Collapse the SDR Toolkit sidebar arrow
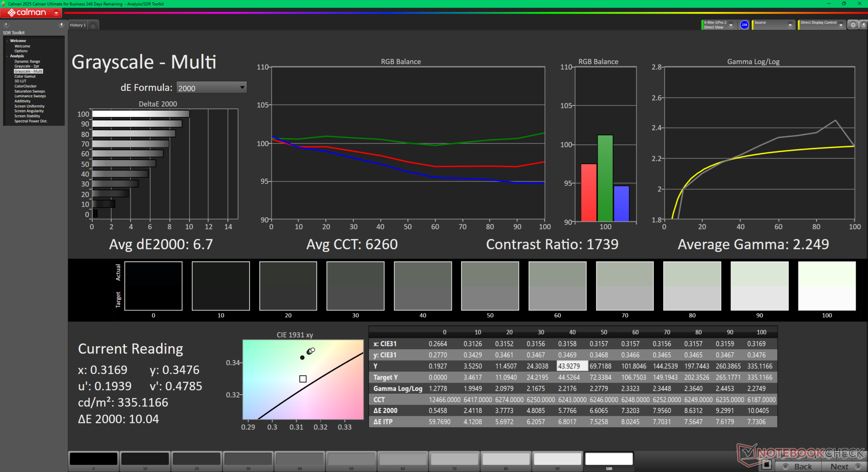Screen dimensions: 868x472 coord(61,24)
